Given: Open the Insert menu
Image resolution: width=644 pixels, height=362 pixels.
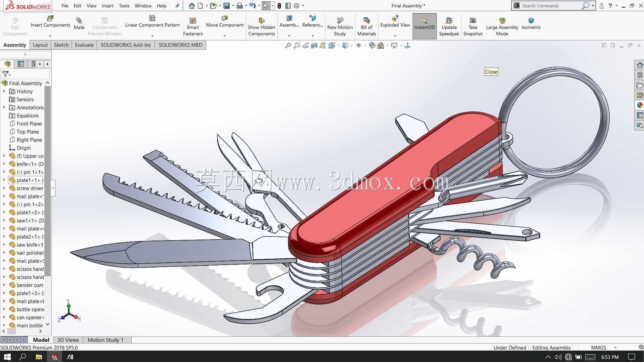Looking at the screenshot, I should [x=108, y=6].
